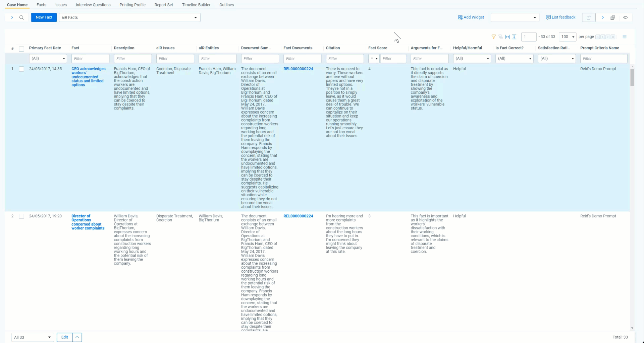Open the Interview Questions tab

click(x=93, y=5)
